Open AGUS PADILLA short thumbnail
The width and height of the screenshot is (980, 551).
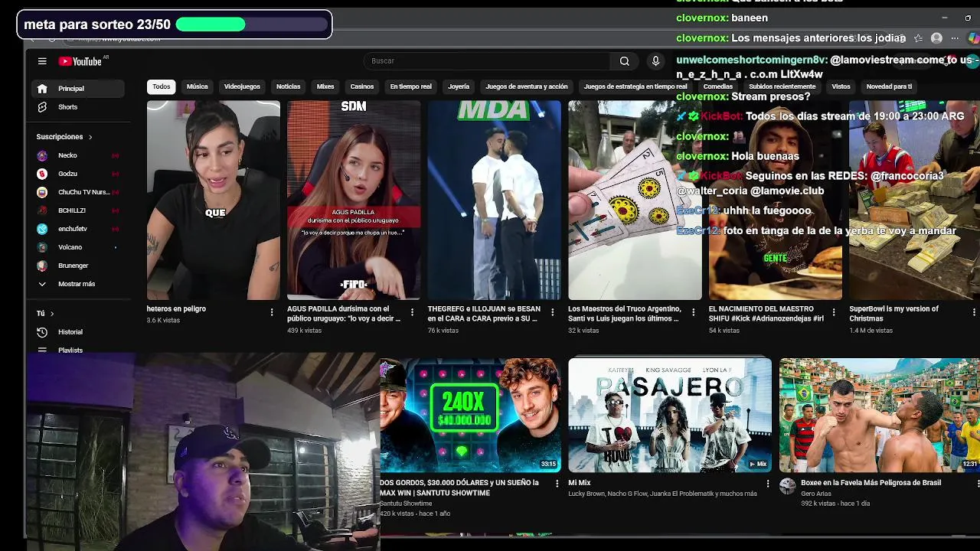pos(354,200)
